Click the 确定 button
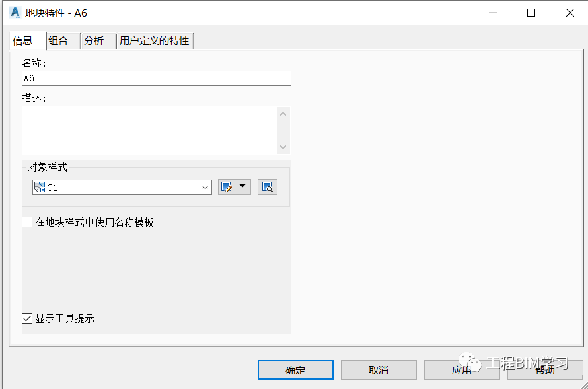Viewport: 588px width, 389px height. tap(295, 370)
